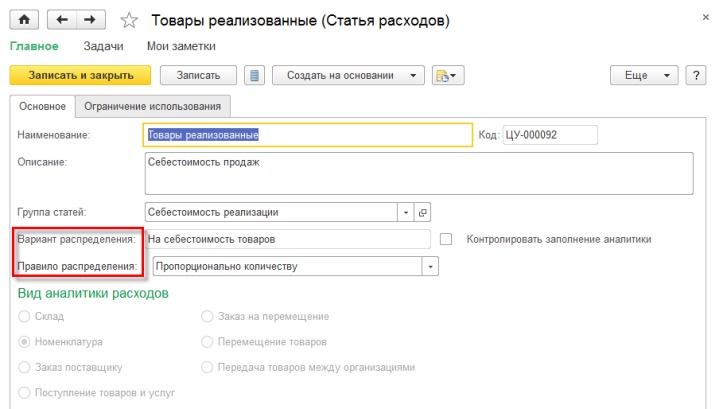Click the Пропорционально количеству field
This screenshot has width=720, height=409.
pos(287,266)
